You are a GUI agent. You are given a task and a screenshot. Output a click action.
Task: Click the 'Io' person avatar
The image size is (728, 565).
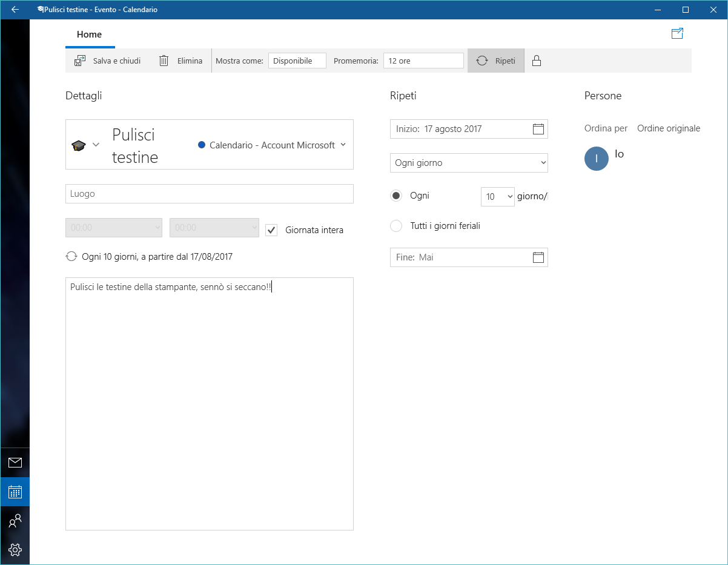597,159
